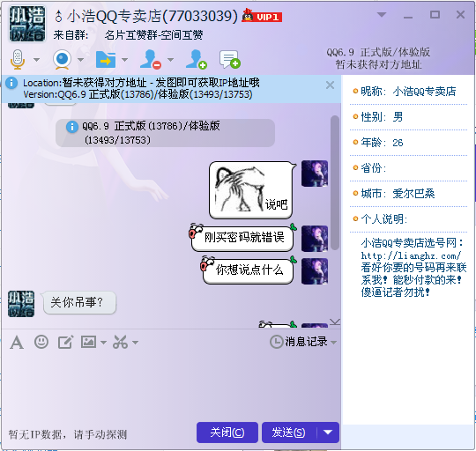Send a file using the folder icon
Image resolution: width=476 pixels, height=451 pixels.
click(x=106, y=59)
